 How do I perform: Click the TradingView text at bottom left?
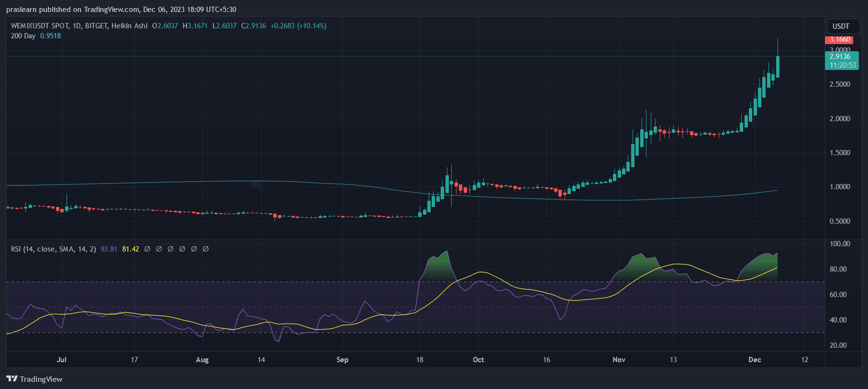(x=41, y=379)
